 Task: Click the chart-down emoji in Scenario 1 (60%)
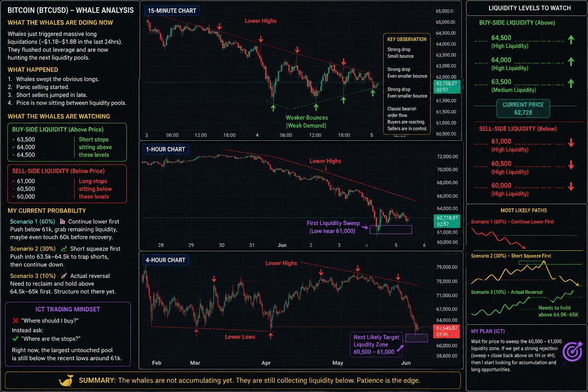click(62, 221)
